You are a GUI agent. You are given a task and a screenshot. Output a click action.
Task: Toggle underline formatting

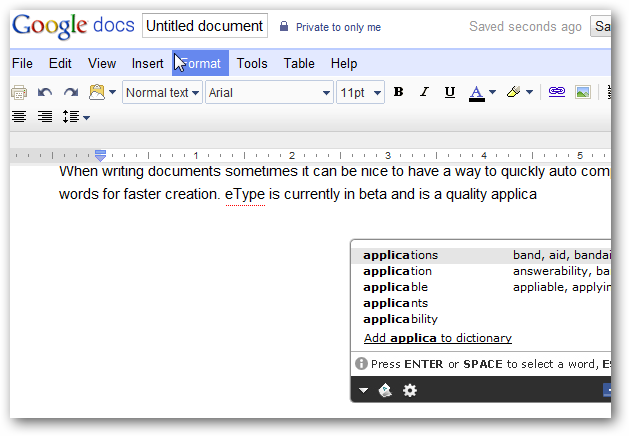(x=450, y=92)
